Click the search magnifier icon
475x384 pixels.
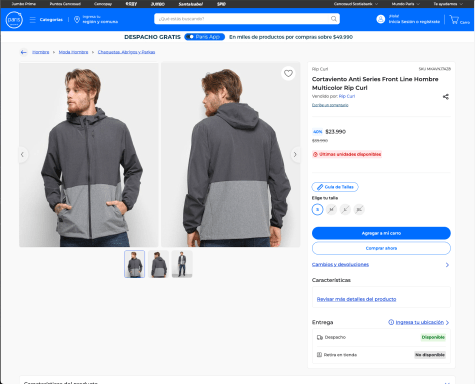click(x=333, y=19)
